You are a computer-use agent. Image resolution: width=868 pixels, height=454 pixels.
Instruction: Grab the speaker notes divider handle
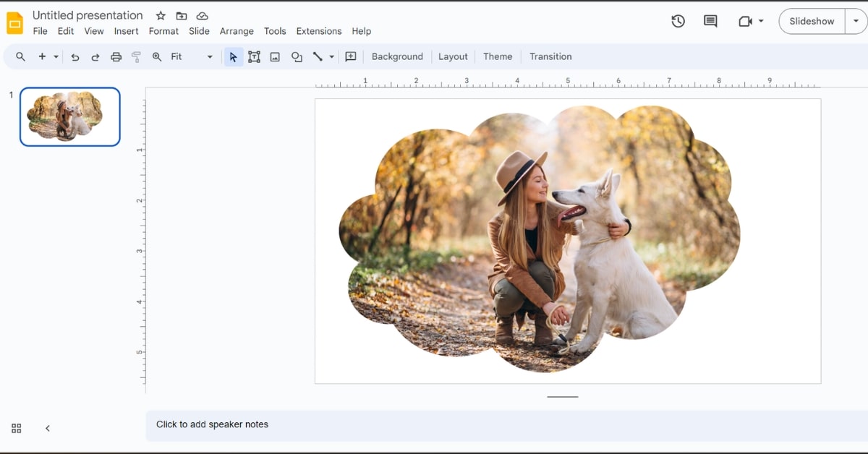point(563,397)
